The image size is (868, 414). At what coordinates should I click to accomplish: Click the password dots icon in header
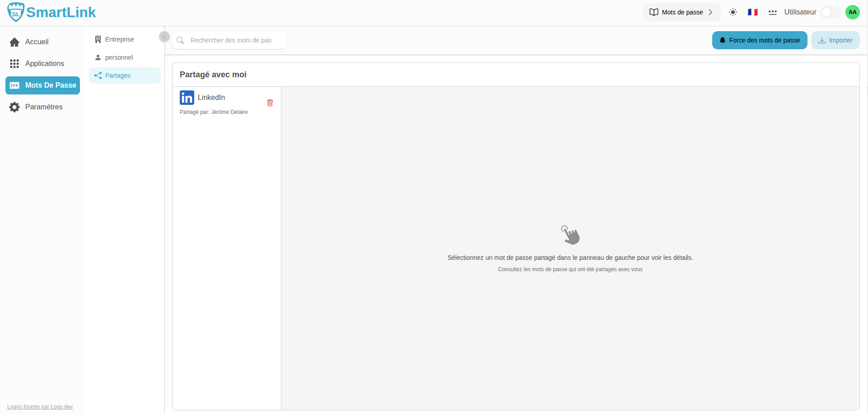click(x=773, y=12)
